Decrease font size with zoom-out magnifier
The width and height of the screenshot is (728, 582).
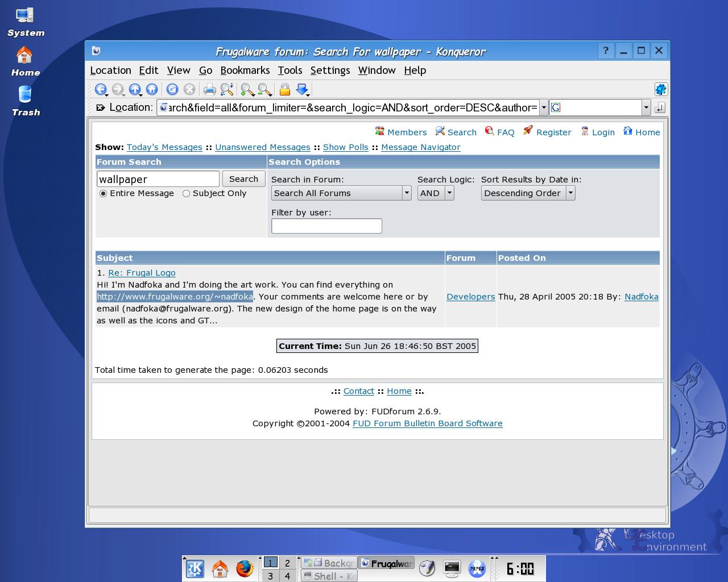click(x=264, y=89)
